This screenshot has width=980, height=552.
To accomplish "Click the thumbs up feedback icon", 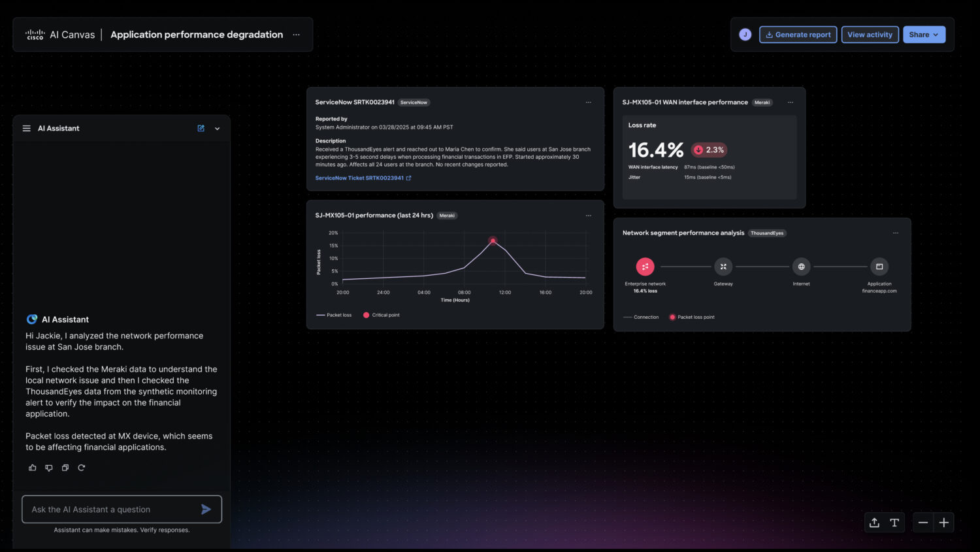I will click(x=33, y=468).
